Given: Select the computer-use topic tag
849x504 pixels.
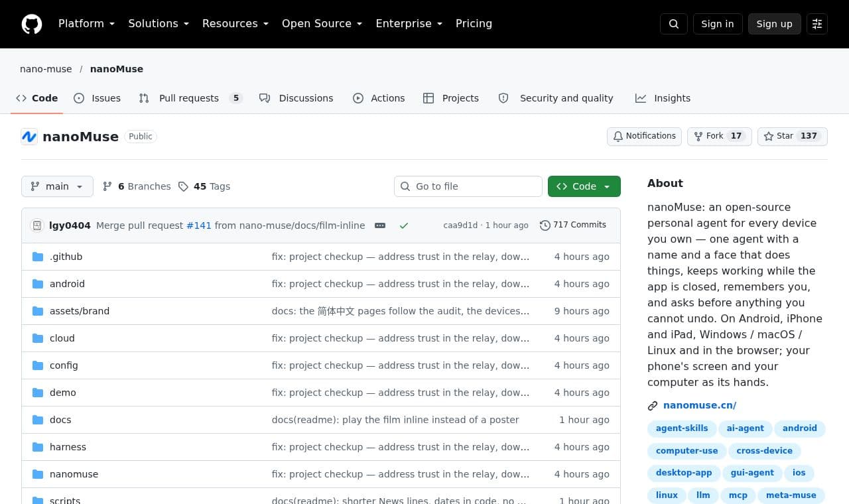Looking at the screenshot, I should [687, 451].
